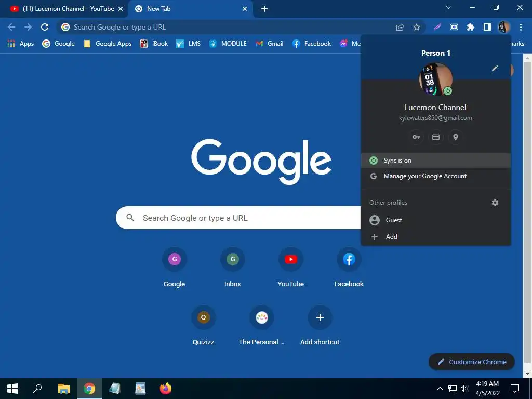Reload the page with the refresh icon

45,27
